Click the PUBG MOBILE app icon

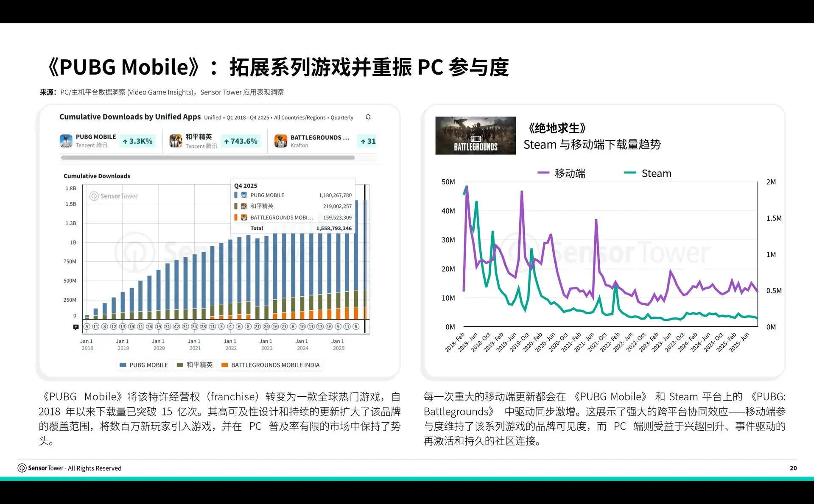pyautogui.click(x=67, y=140)
